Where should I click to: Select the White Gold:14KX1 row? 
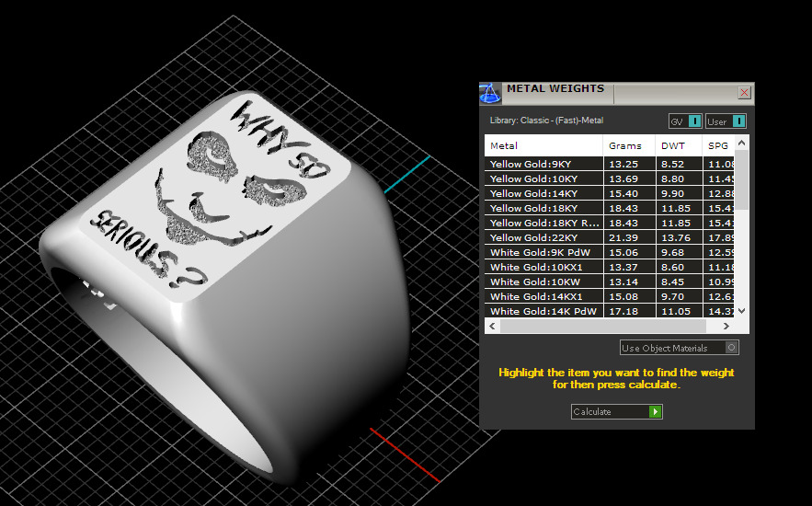click(x=610, y=297)
